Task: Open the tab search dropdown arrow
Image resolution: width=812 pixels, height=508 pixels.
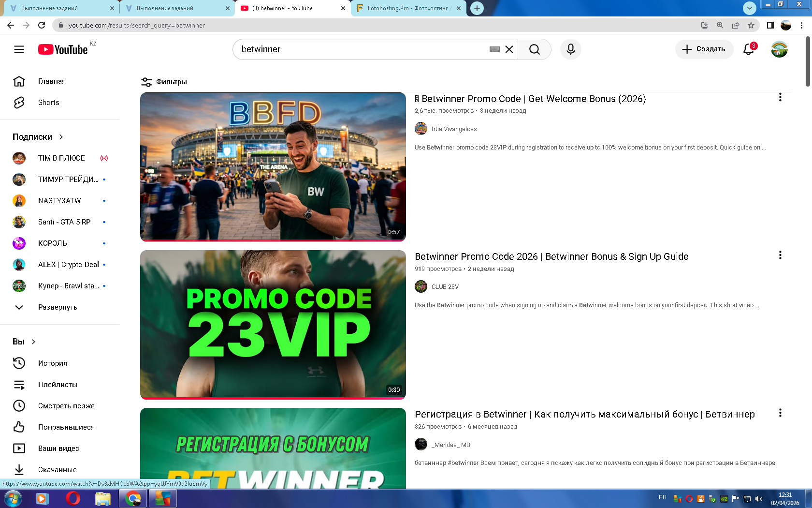Action: pos(749,8)
